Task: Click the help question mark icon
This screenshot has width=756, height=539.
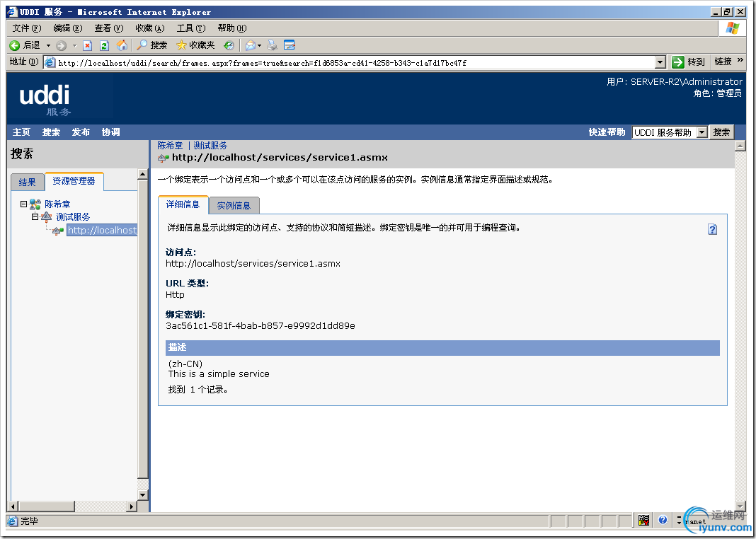Action: [x=713, y=230]
